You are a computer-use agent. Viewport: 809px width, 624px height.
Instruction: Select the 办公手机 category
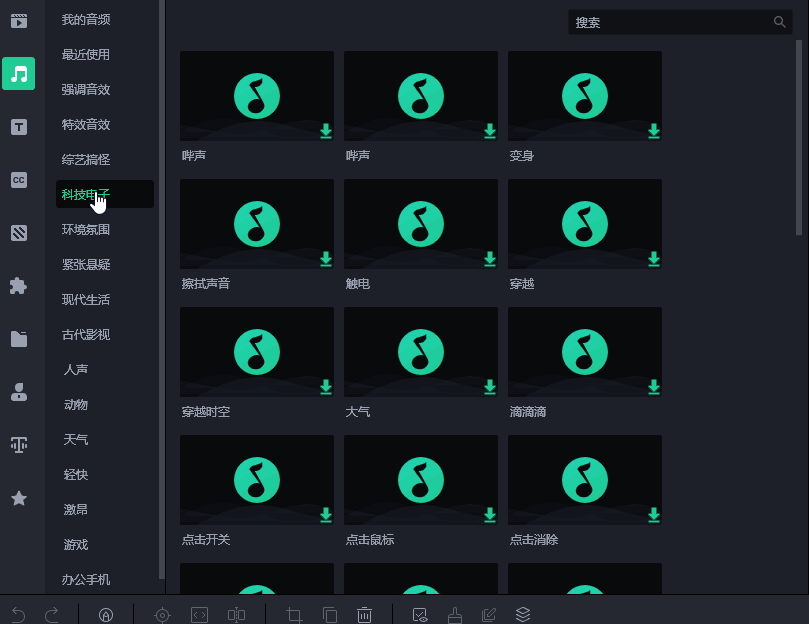point(86,580)
